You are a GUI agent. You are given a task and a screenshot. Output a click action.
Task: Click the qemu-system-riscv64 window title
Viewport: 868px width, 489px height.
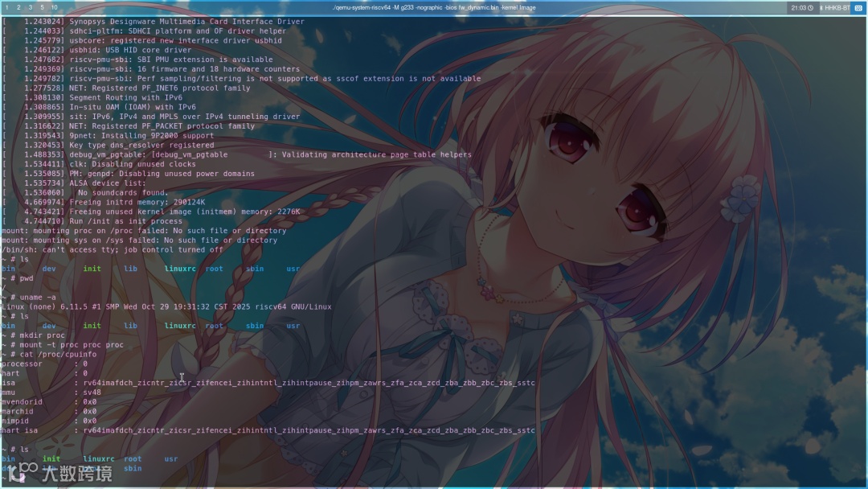[433, 8]
